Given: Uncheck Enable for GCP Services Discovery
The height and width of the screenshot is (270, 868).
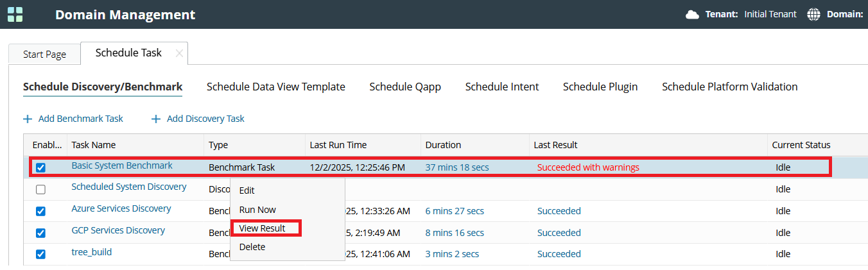Looking at the screenshot, I should coord(40,233).
